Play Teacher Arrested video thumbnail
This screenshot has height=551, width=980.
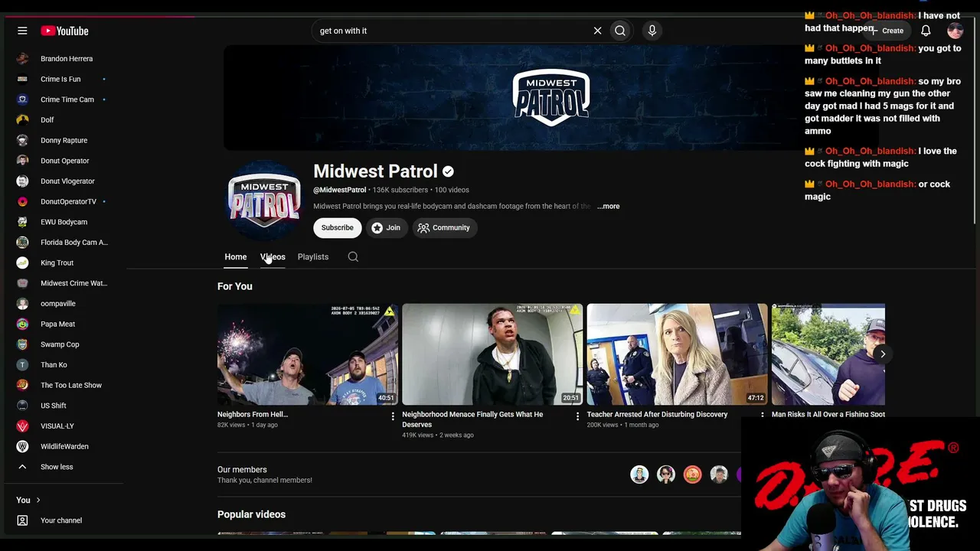(x=677, y=354)
